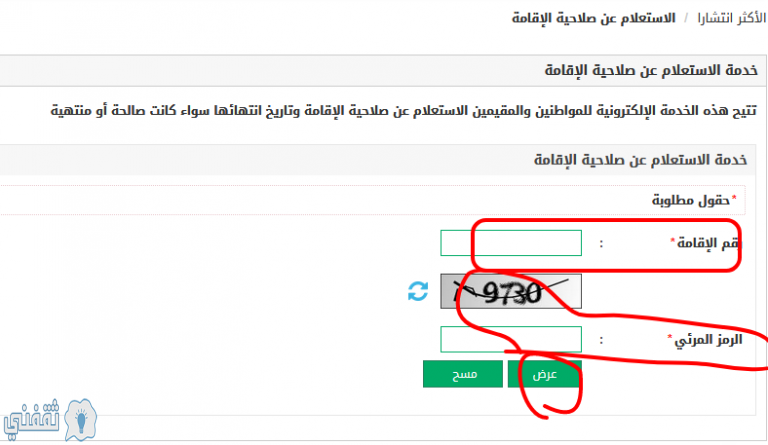Click the service description paragraph starting with تتيح
The image size is (768, 445).
tap(404, 111)
